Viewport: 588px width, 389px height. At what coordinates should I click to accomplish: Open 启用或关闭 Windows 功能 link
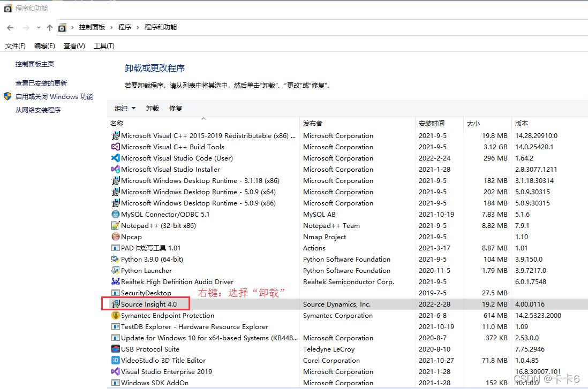click(x=55, y=97)
